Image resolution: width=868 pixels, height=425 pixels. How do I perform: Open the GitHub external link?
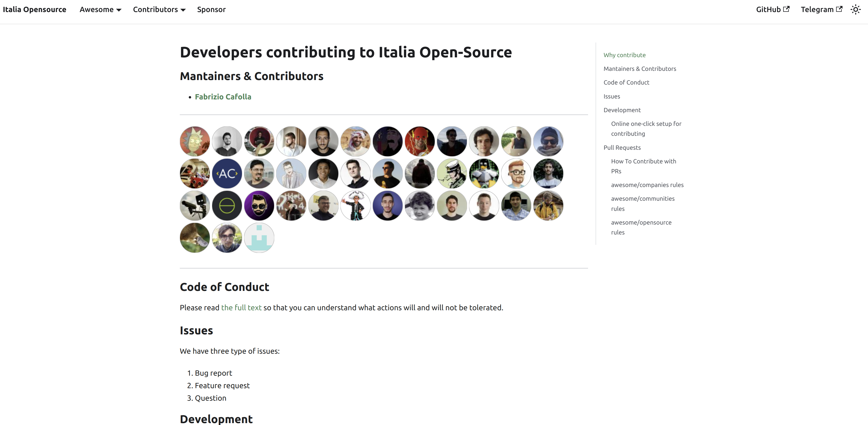tap(772, 9)
